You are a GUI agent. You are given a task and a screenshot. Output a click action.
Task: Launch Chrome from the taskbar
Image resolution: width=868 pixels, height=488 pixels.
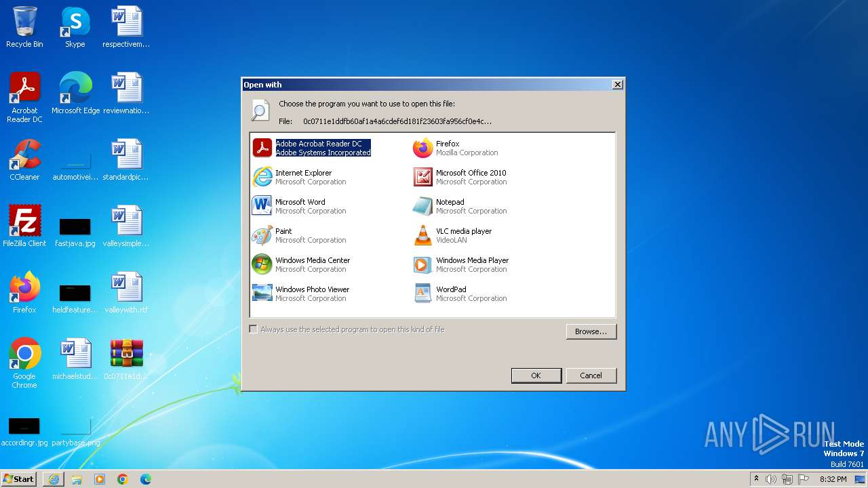coord(123,479)
